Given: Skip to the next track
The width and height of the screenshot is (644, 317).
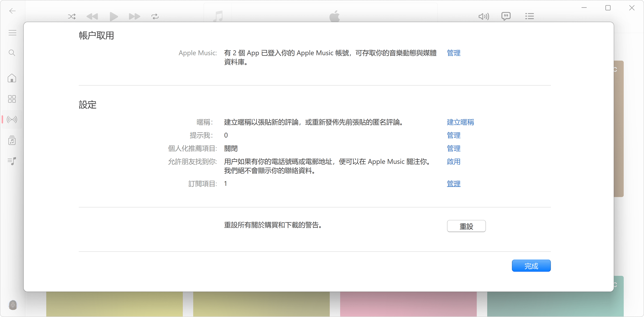Looking at the screenshot, I should tap(135, 16).
